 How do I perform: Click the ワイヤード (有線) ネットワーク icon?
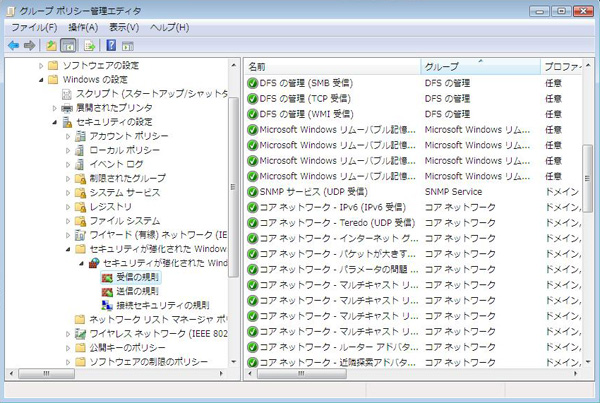click(80, 235)
